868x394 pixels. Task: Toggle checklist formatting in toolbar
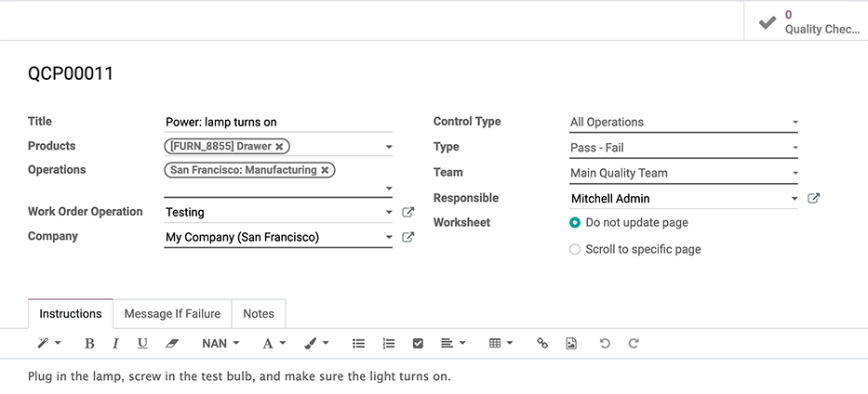pos(418,343)
